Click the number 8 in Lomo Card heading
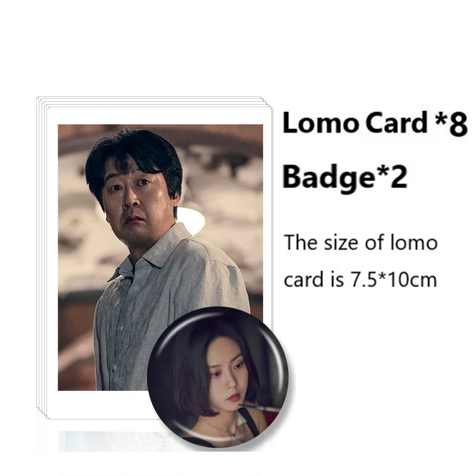The height and width of the screenshot is (476, 476). click(458, 124)
